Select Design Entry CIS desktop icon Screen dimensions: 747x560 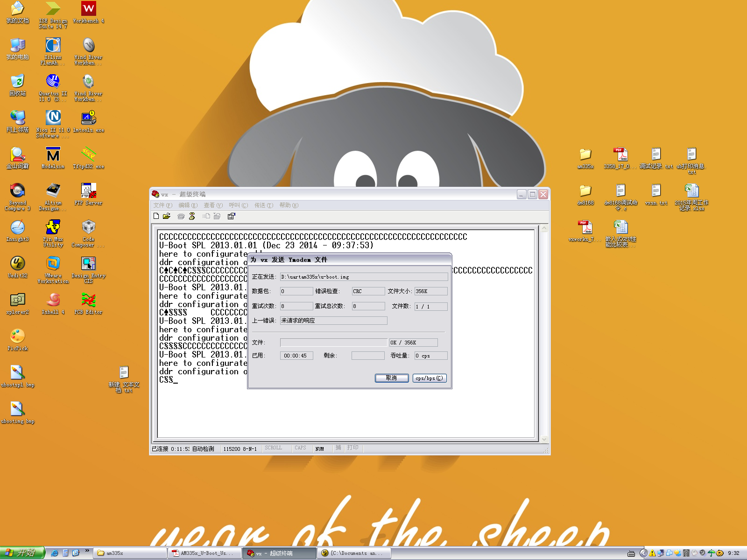click(88, 270)
